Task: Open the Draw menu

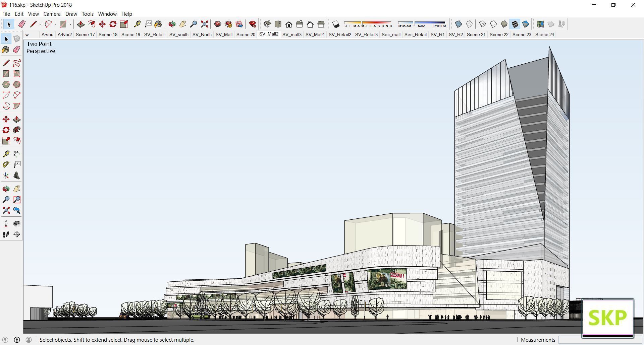Action: coord(71,14)
